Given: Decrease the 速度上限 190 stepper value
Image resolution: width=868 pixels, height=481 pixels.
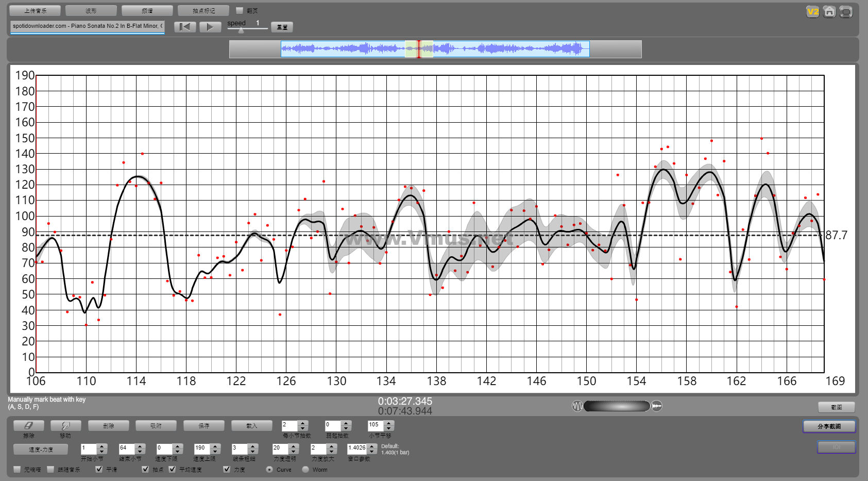Looking at the screenshot, I should pos(215,452).
